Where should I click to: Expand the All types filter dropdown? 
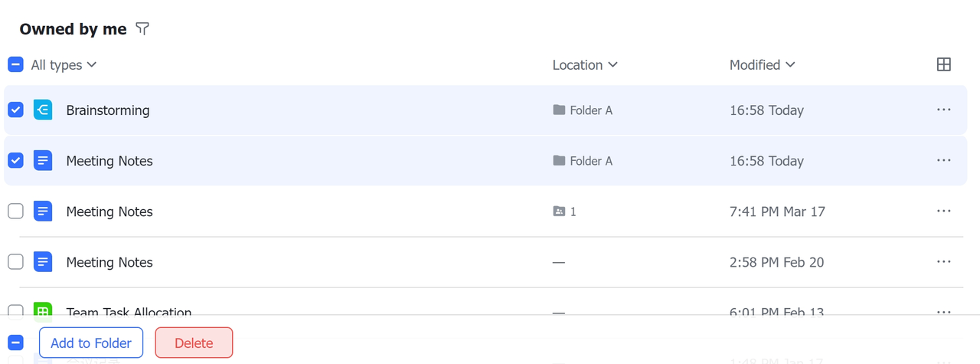pyautogui.click(x=64, y=65)
